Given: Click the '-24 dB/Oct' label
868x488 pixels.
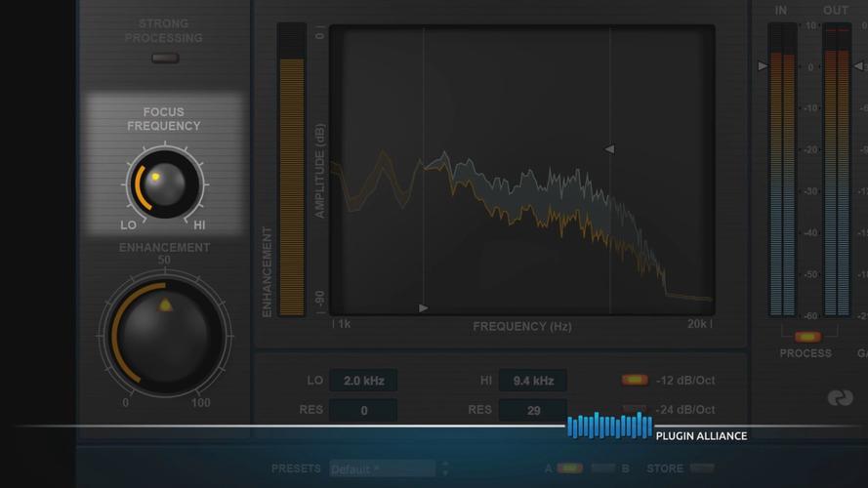Looking at the screenshot, I should [x=685, y=410].
